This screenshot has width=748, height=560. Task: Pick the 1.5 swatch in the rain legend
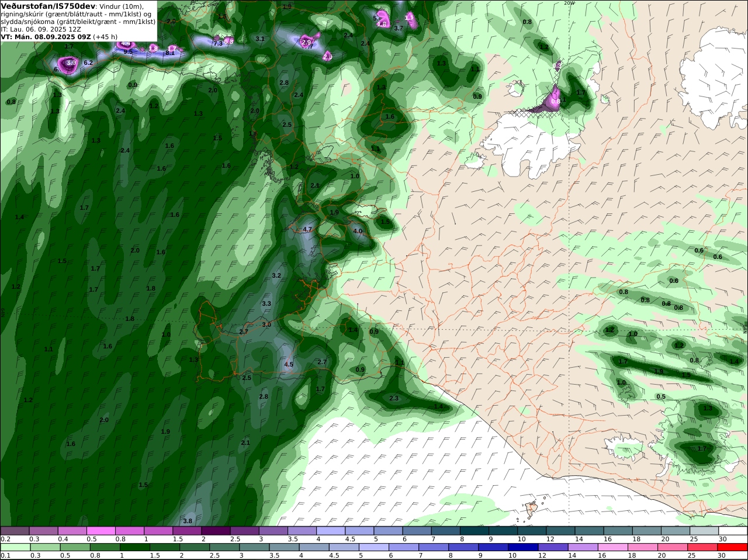(164, 548)
